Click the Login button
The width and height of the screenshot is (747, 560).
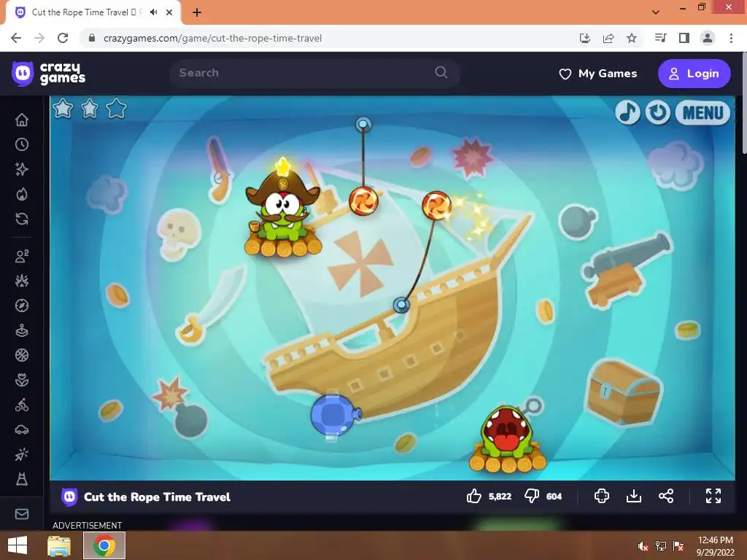pos(694,74)
